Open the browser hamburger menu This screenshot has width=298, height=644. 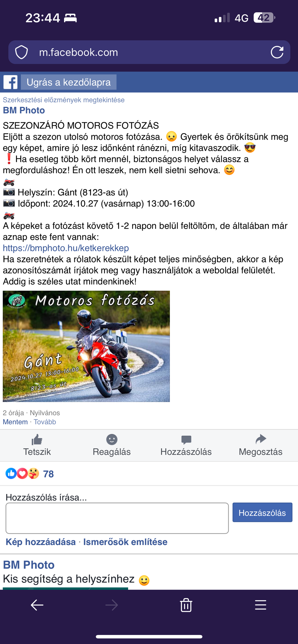[x=260, y=605]
